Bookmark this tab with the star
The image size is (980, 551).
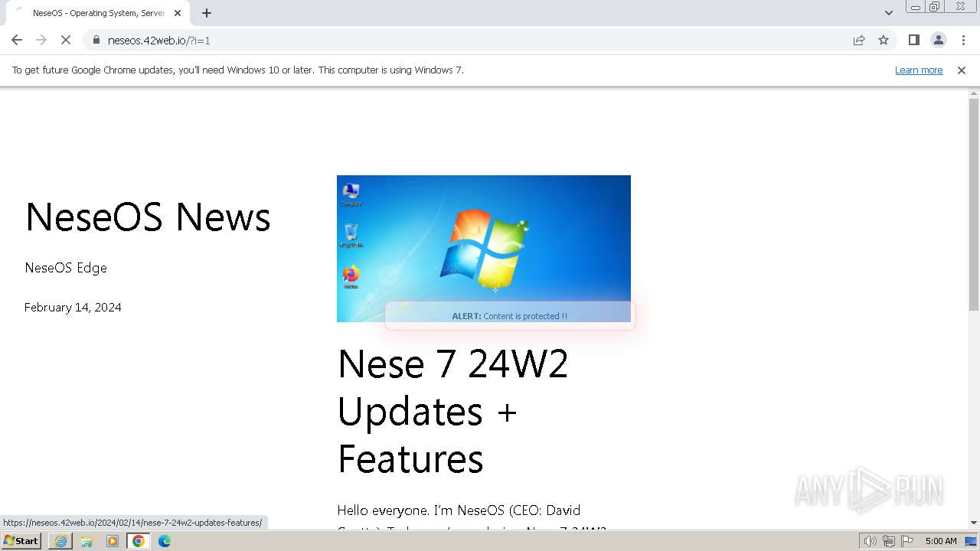884,40
